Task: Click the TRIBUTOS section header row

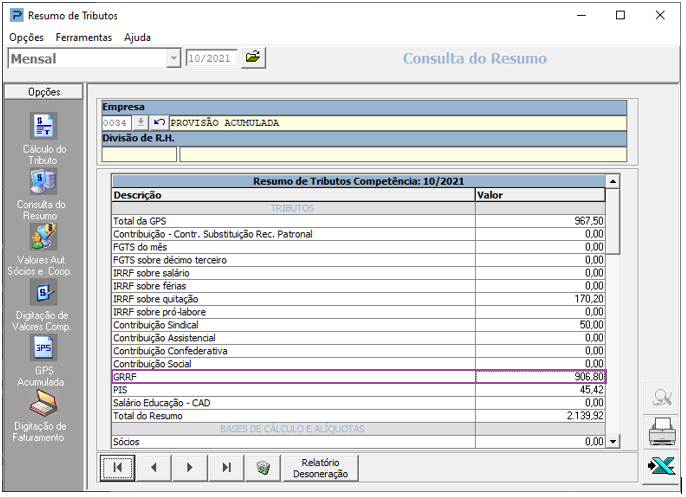Action: (x=358, y=208)
